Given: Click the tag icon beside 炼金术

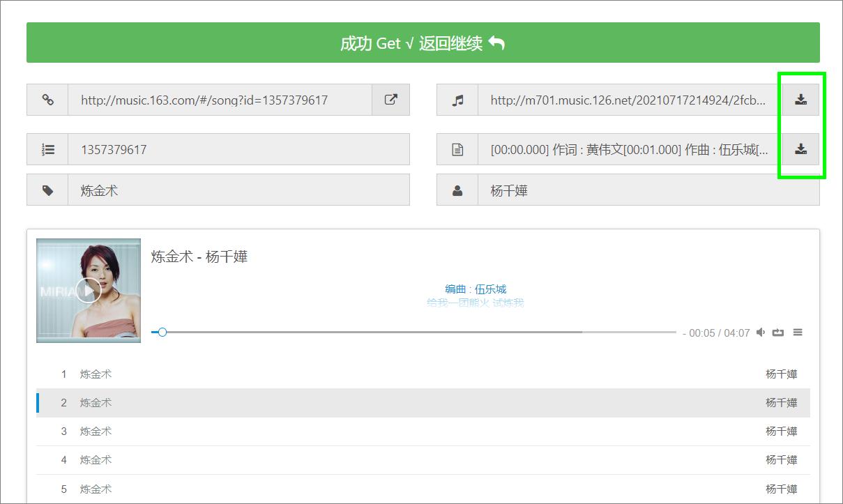Looking at the screenshot, I should (48, 189).
